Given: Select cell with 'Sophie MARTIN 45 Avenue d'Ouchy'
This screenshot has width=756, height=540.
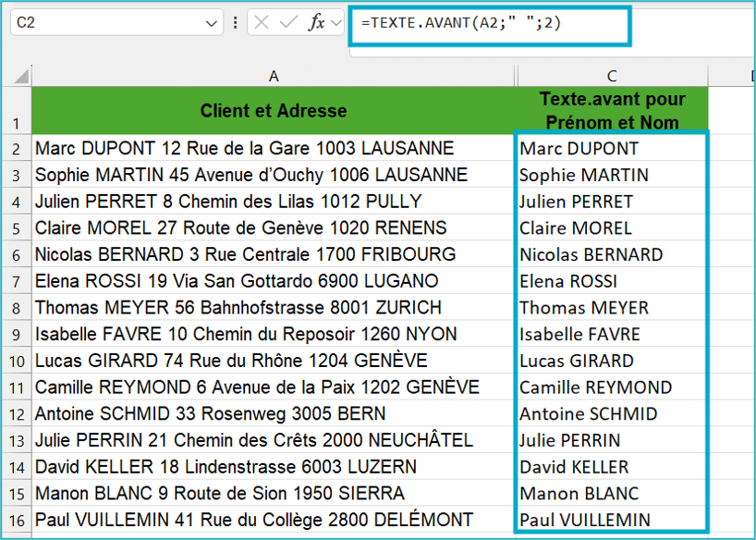Looking at the screenshot, I should click(274, 174).
